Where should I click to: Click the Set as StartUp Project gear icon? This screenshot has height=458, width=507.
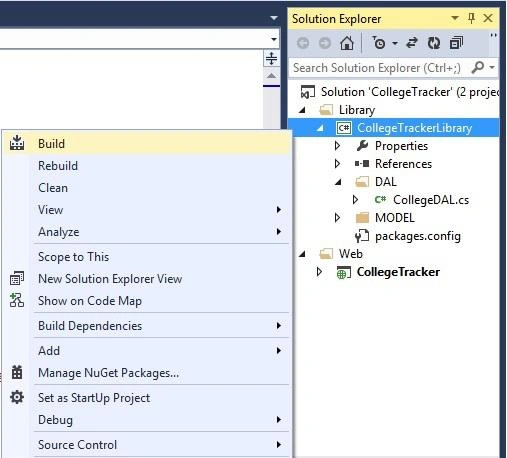17,397
